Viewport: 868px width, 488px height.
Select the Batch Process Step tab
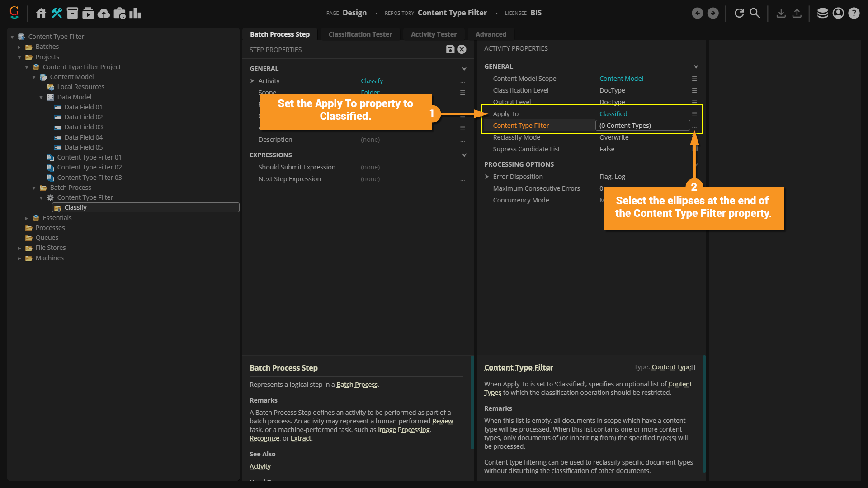click(x=280, y=34)
